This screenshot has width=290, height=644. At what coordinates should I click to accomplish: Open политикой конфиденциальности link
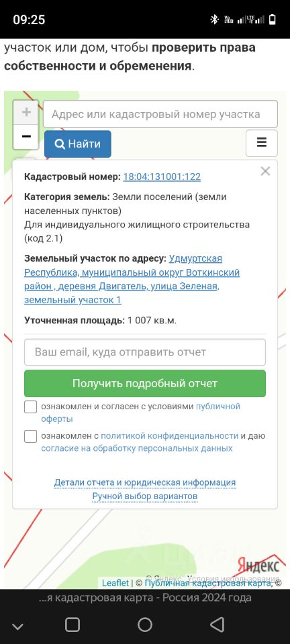169,436
